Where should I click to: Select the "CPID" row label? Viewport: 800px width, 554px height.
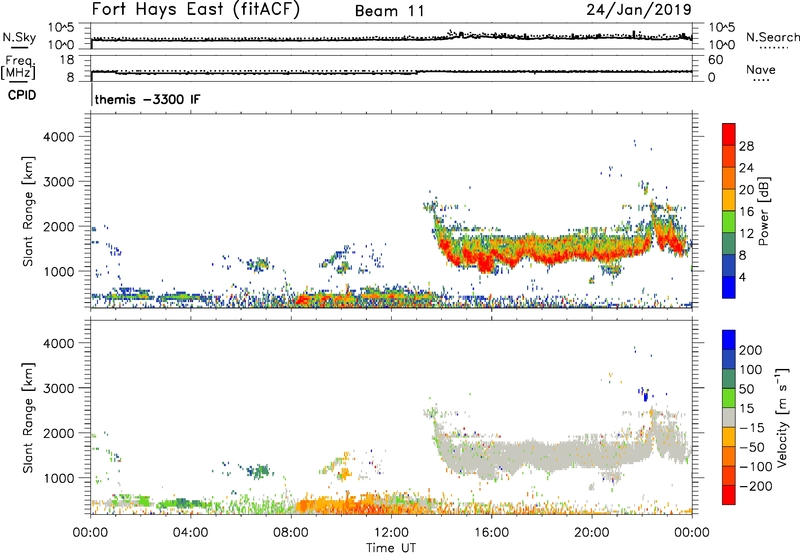click(x=22, y=95)
